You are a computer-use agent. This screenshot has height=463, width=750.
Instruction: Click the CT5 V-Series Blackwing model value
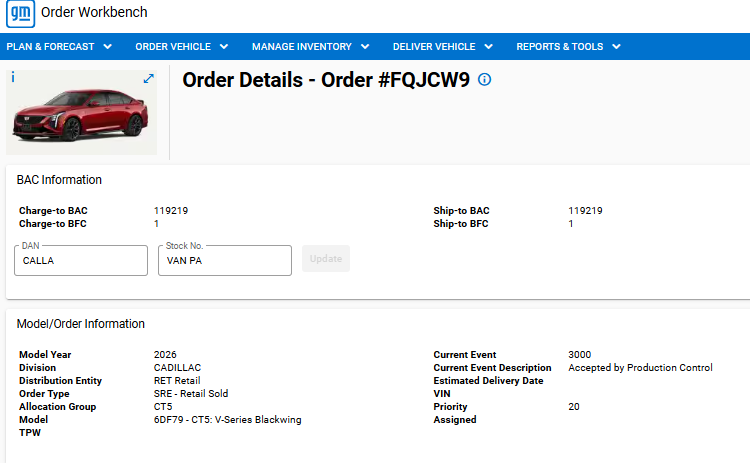pyautogui.click(x=227, y=420)
